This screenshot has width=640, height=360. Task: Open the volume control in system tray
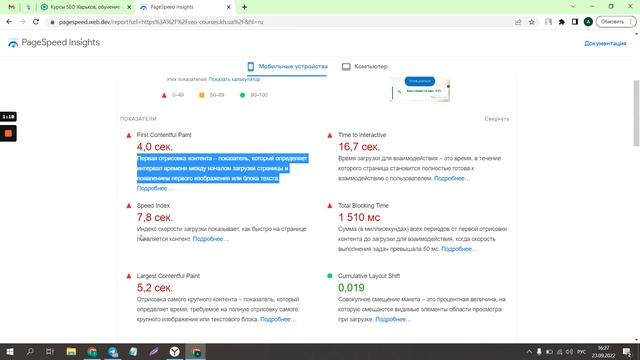pyautogui.click(x=569, y=351)
